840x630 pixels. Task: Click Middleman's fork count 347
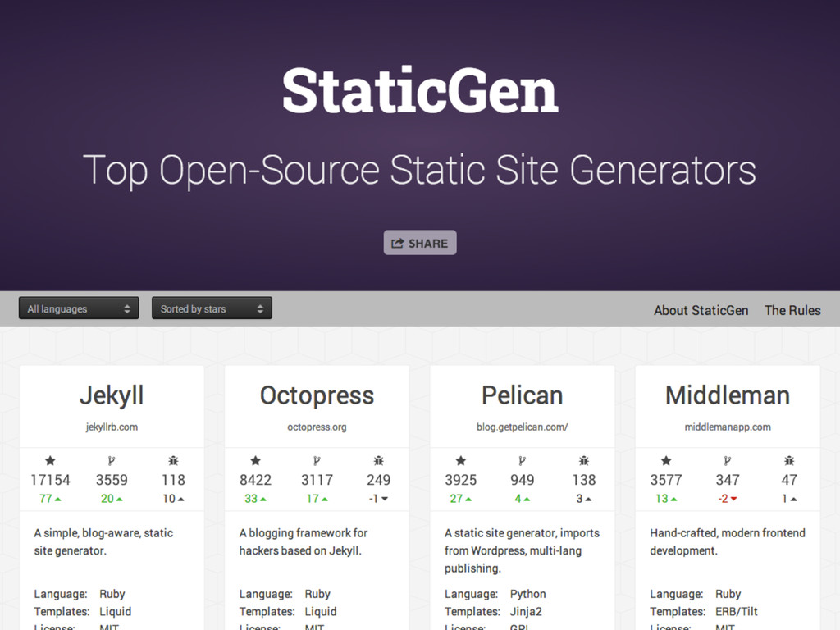pos(727,480)
